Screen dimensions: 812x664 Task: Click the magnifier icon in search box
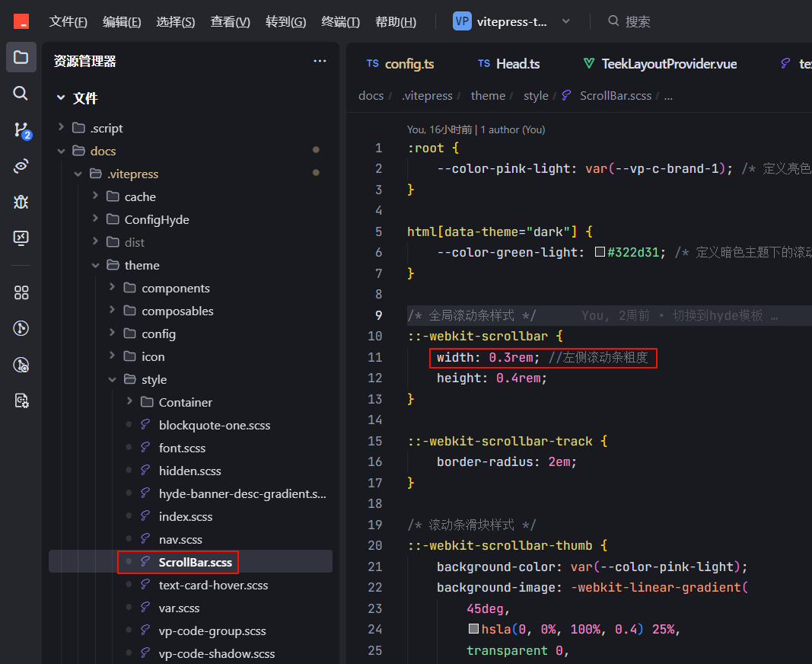tap(613, 21)
